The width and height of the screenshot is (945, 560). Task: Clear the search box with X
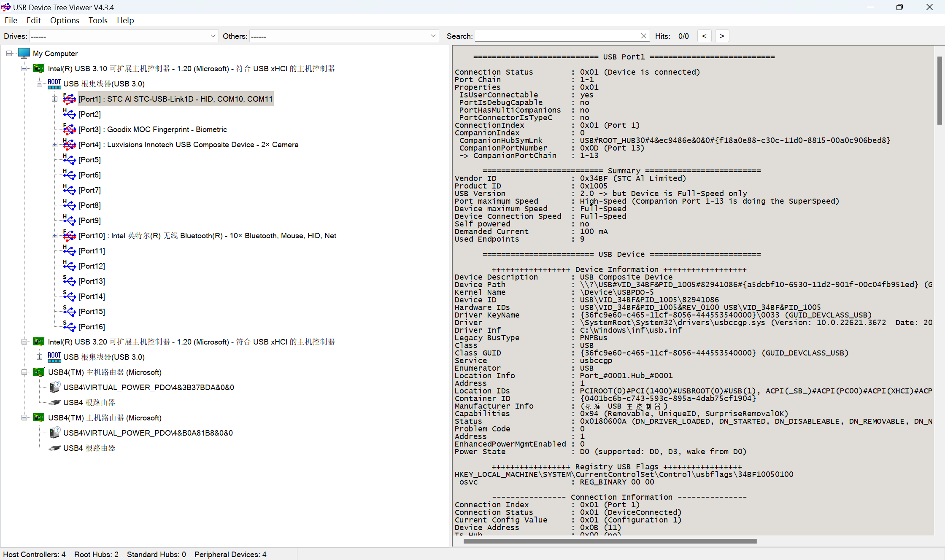[x=643, y=36]
